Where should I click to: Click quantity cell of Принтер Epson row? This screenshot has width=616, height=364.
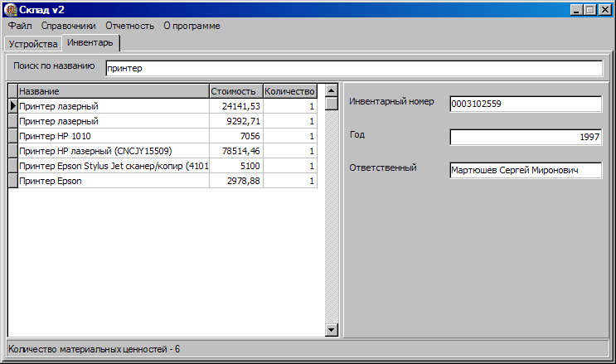pyautogui.click(x=290, y=181)
